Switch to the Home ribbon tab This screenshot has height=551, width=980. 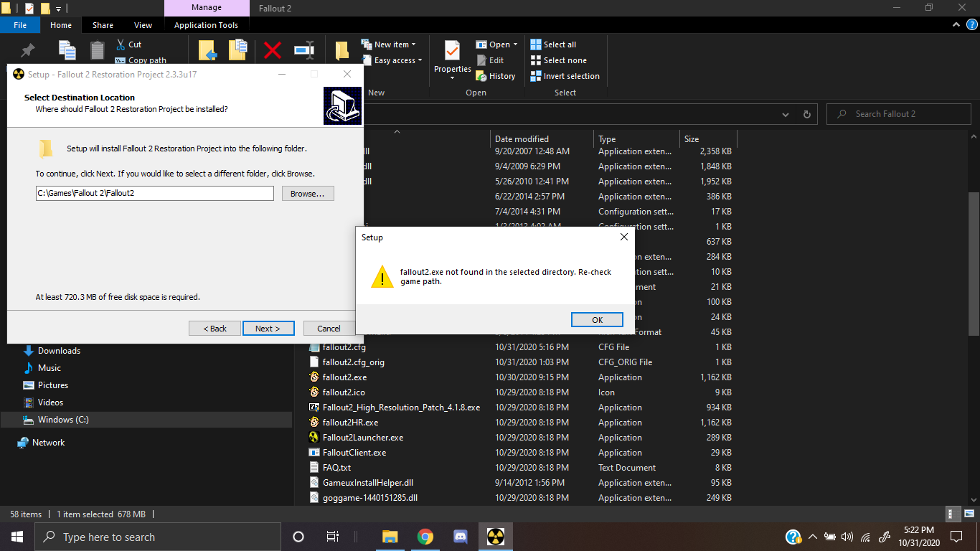[61, 25]
